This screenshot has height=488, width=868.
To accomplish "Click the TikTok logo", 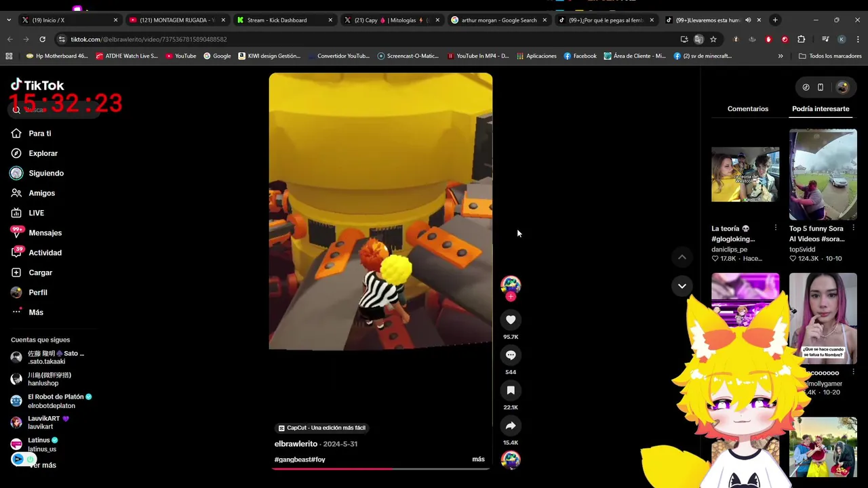I will [x=37, y=85].
